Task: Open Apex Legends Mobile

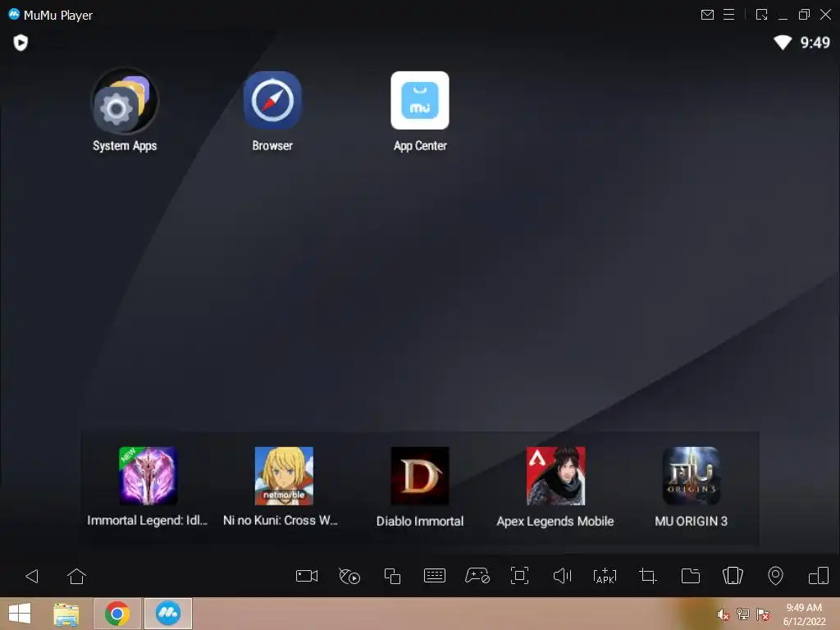Action: pos(555,476)
